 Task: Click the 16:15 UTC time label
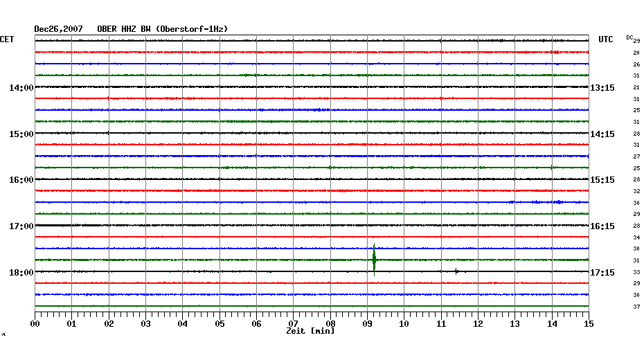(x=602, y=226)
